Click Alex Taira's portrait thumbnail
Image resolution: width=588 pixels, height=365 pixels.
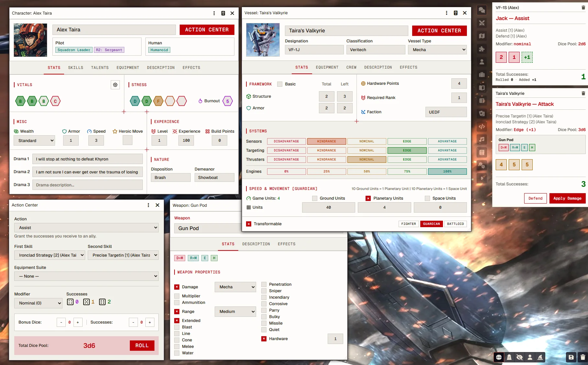tap(30, 40)
